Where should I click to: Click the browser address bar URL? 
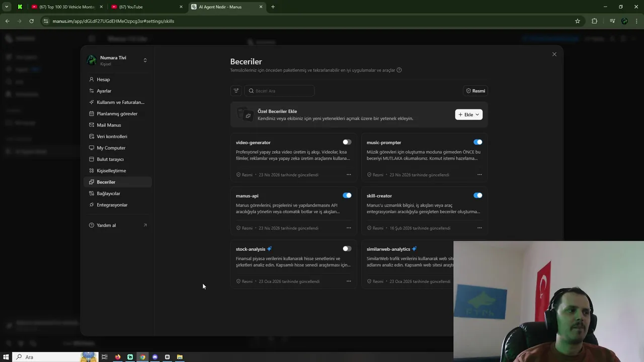[113, 21]
